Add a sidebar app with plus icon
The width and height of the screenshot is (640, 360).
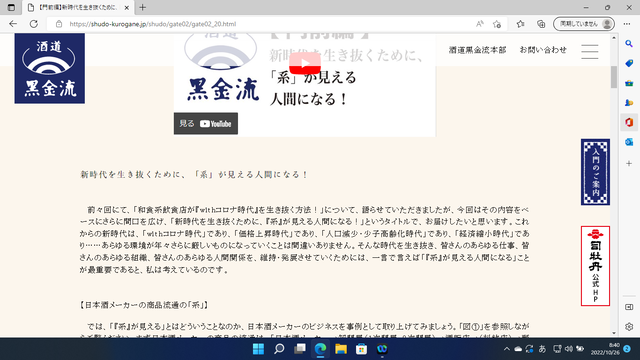point(629,163)
